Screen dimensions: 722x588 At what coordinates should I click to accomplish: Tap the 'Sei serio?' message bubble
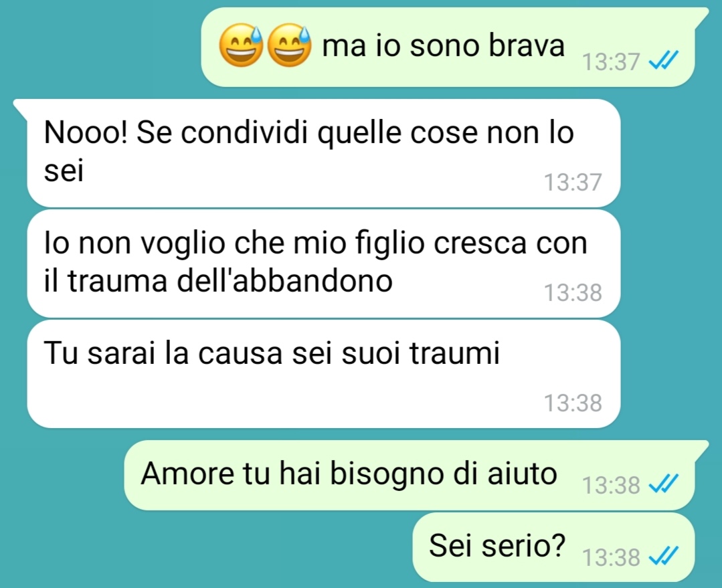point(553,547)
